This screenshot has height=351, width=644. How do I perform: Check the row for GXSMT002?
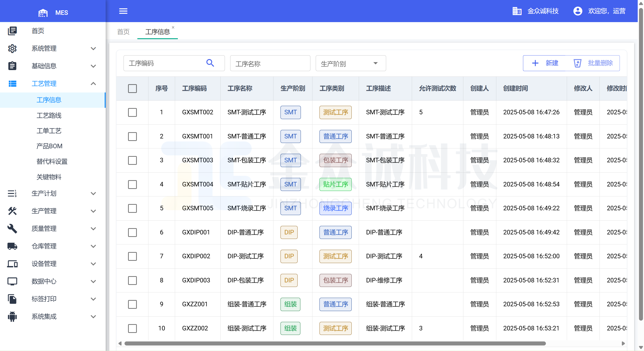click(132, 112)
